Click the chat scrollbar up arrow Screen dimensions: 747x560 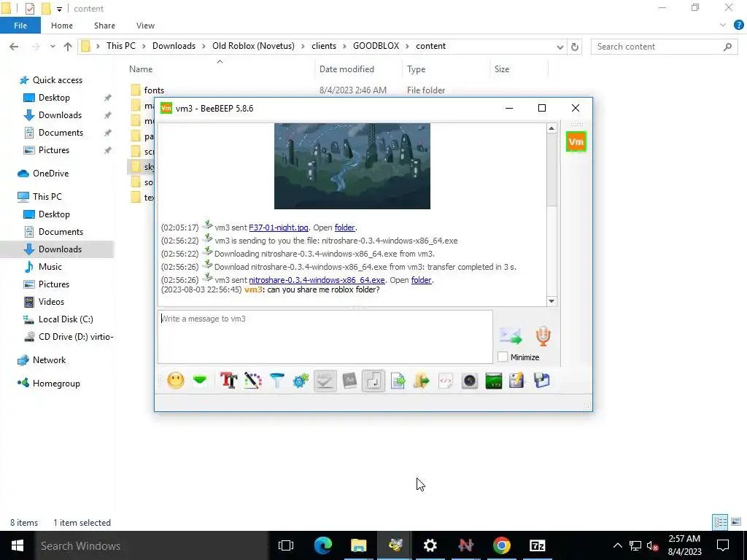coord(551,128)
